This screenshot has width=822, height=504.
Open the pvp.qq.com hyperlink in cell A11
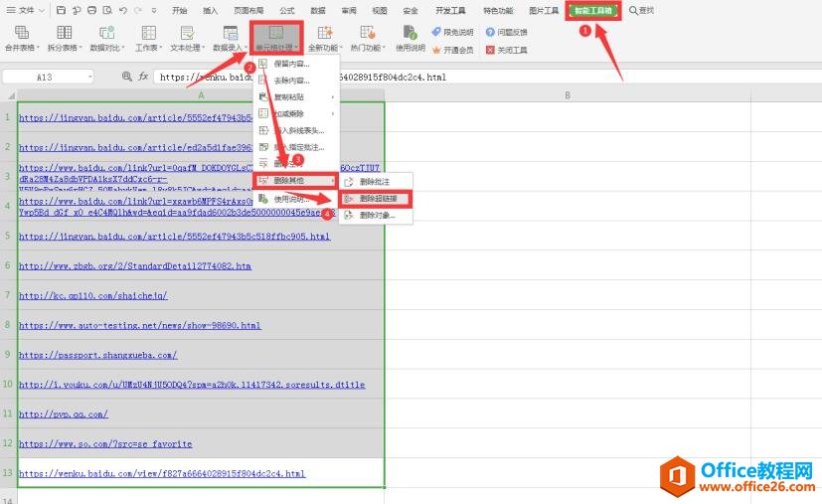(64, 414)
